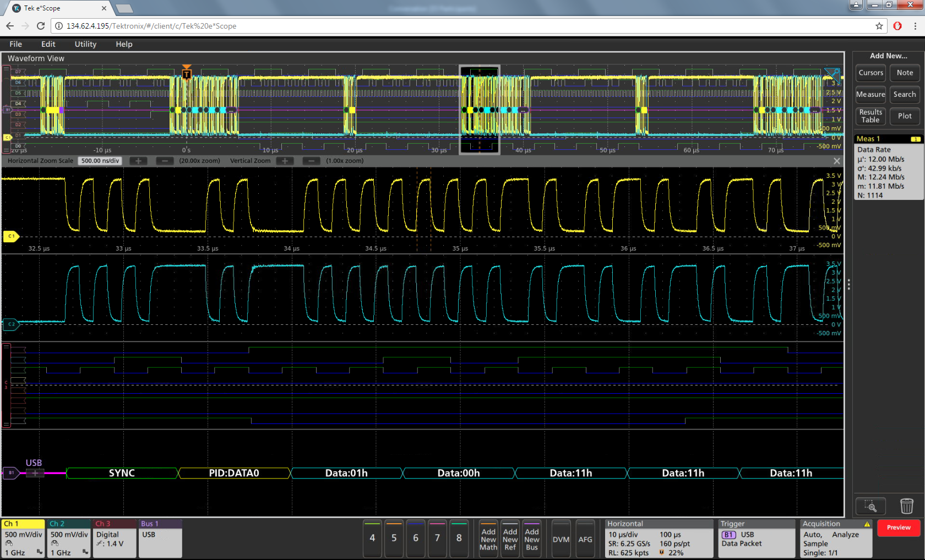
Task: Click the Add New Math icon
Action: [488, 539]
